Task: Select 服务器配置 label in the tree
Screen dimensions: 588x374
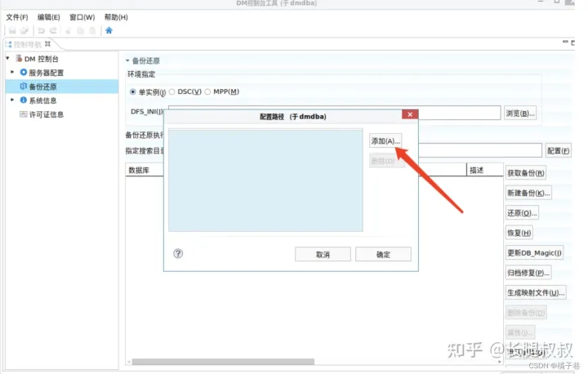Action: [x=46, y=73]
